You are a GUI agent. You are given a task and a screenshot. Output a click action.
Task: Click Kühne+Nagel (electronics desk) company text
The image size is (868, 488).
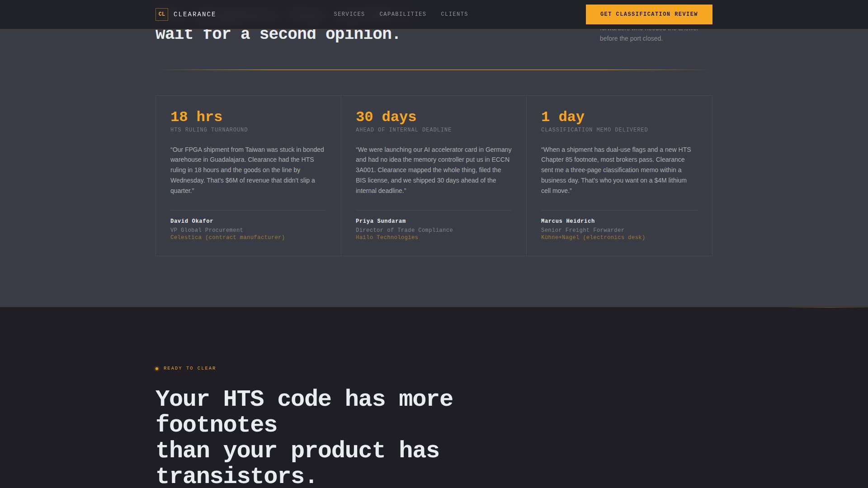pyautogui.click(x=593, y=237)
